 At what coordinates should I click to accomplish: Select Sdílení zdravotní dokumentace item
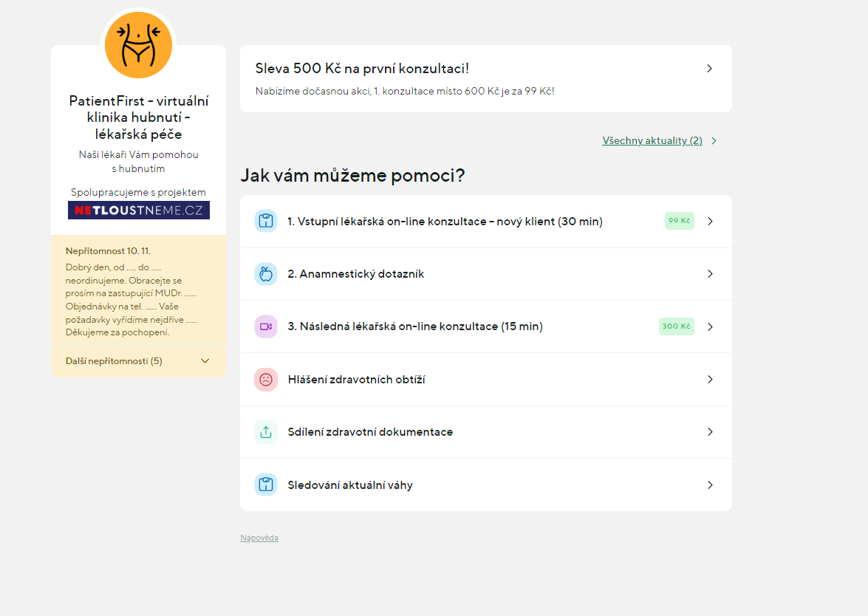tap(370, 432)
